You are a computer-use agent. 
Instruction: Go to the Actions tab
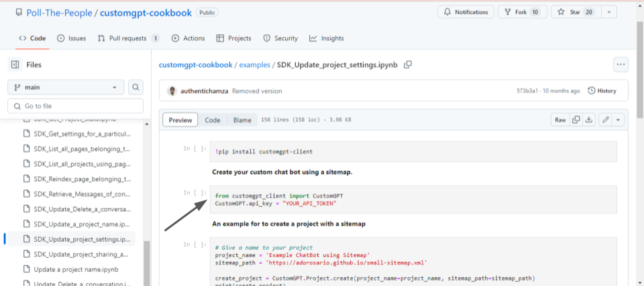coord(188,38)
